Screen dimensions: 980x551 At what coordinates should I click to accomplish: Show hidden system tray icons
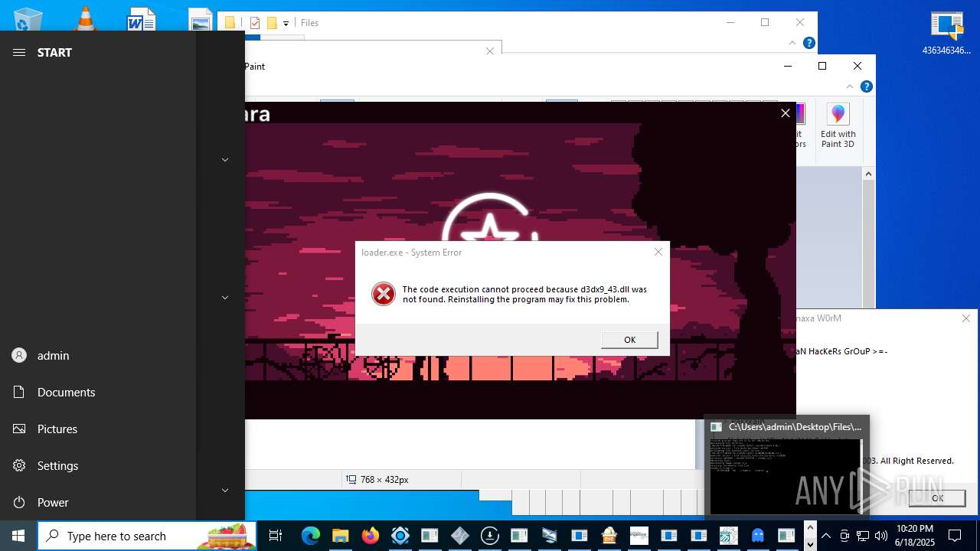(826, 536)
